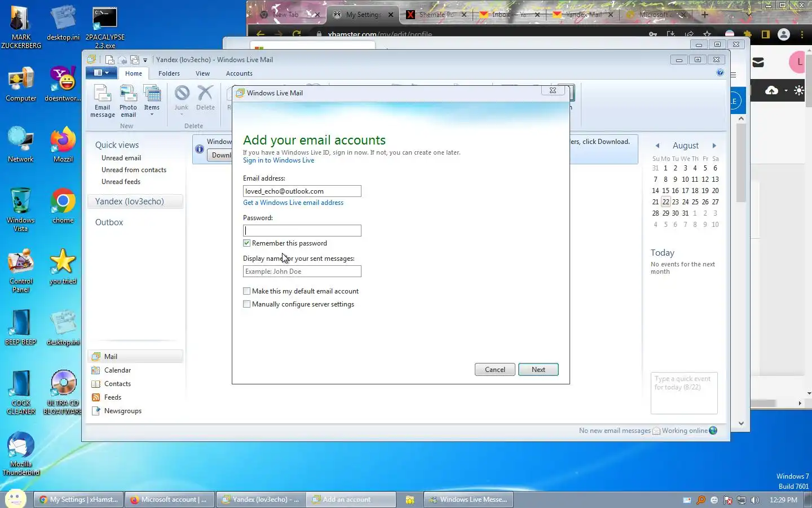
Task: Check Manually configure server settings
Action: click(x=246, y=304)
